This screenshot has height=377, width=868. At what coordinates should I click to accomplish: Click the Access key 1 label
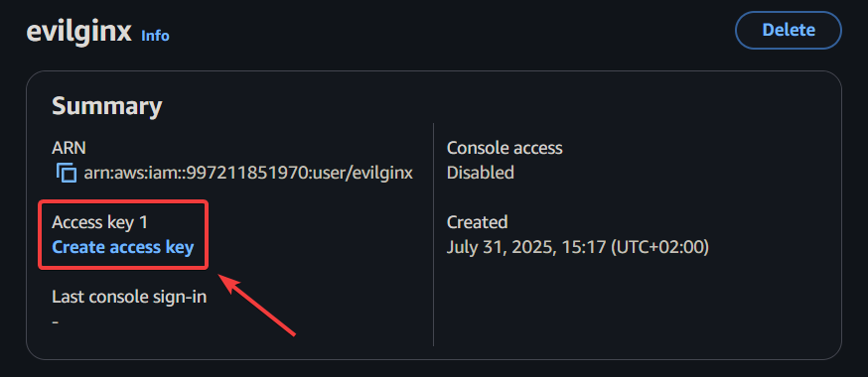(x=100, y=222)
